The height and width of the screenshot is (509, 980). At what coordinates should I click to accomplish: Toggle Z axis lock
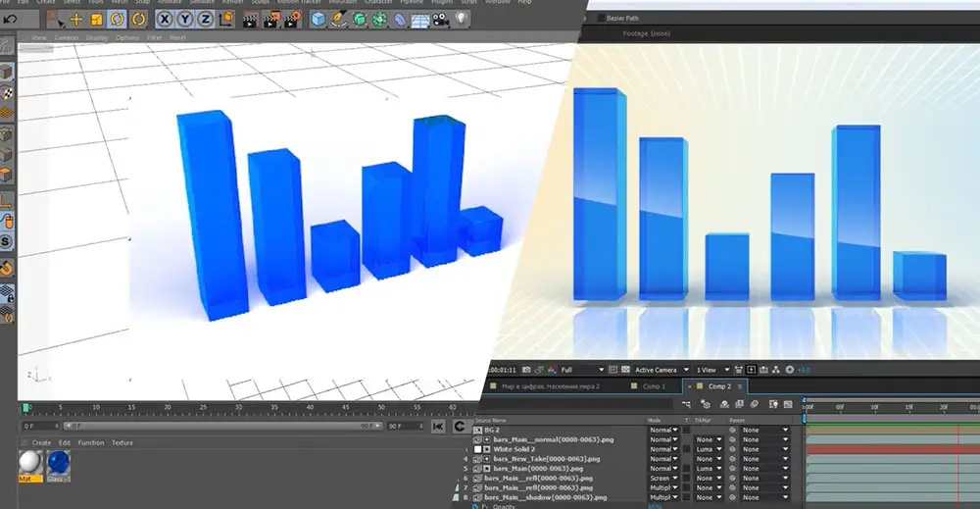(206, 20)
